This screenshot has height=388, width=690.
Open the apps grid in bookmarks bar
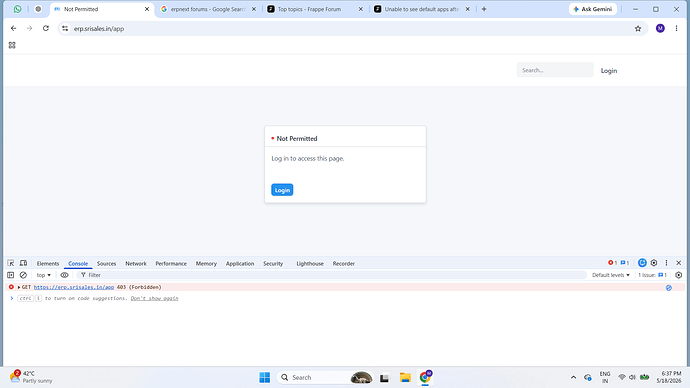point(12,45)
